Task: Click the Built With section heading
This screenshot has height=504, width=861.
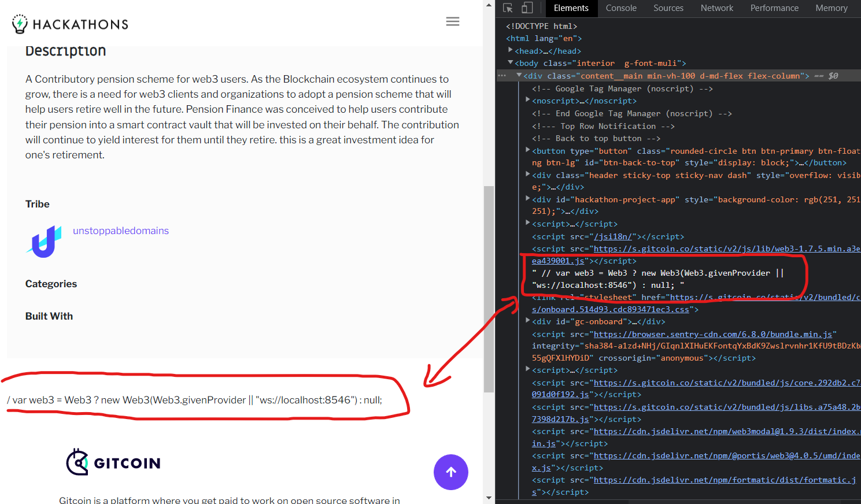Action: [x=49, y=316]
